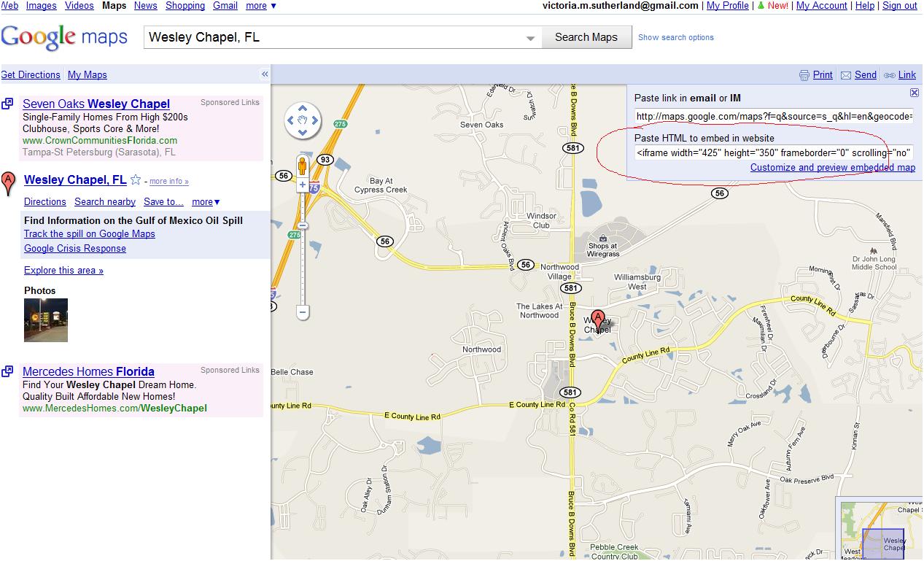Click the New! link in header
Screen dimensions: 924x561
777,6
